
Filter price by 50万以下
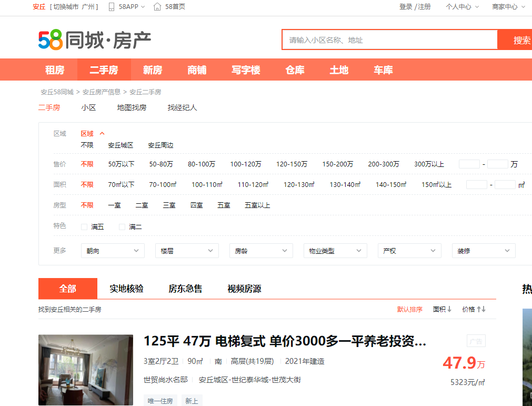(x=121, y=164)
